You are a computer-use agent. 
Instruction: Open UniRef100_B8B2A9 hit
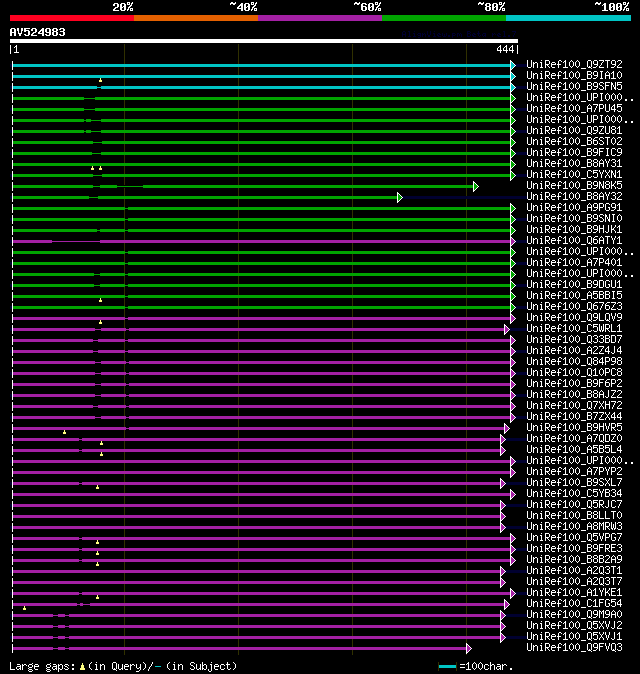pos(574,560)
